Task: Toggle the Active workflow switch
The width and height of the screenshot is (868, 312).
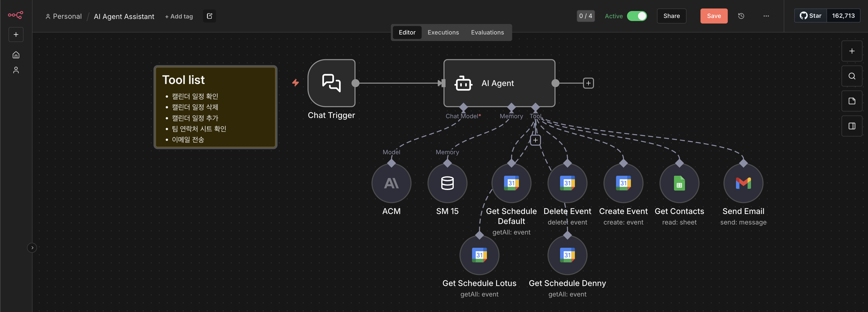Action: 636,16
